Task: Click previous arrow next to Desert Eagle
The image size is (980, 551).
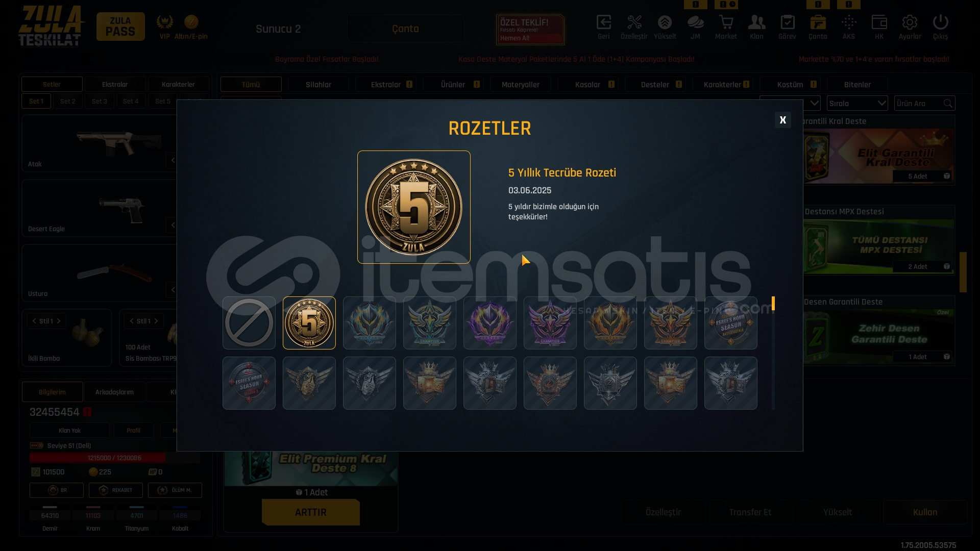Action: click(173, 225)
